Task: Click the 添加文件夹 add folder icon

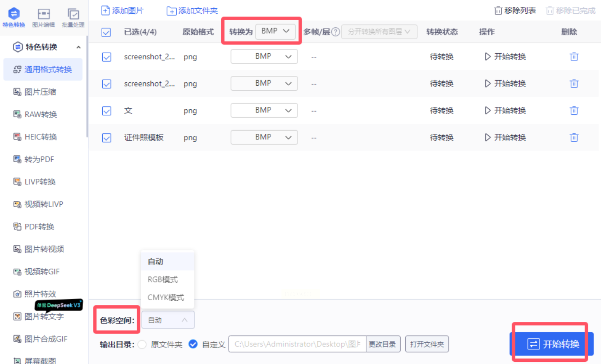Action: [x=171, y=11]
